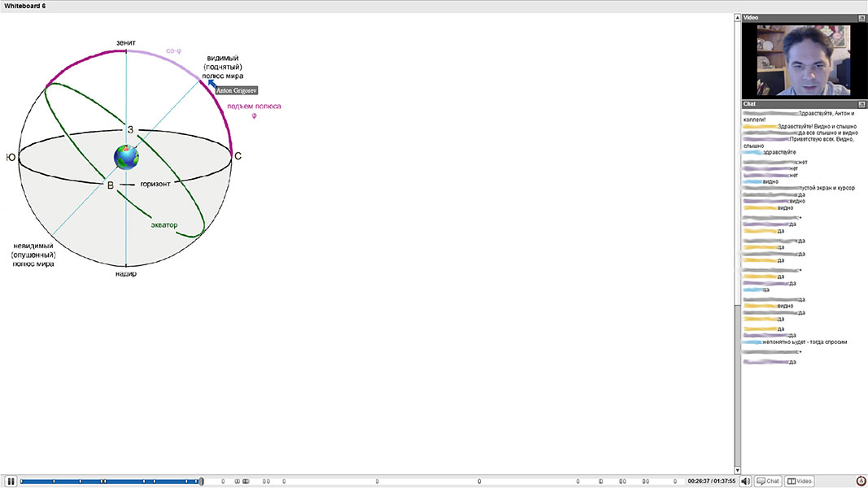Click the 'экватор' label in diagram
868x488 pixels.
click(164, 225)
